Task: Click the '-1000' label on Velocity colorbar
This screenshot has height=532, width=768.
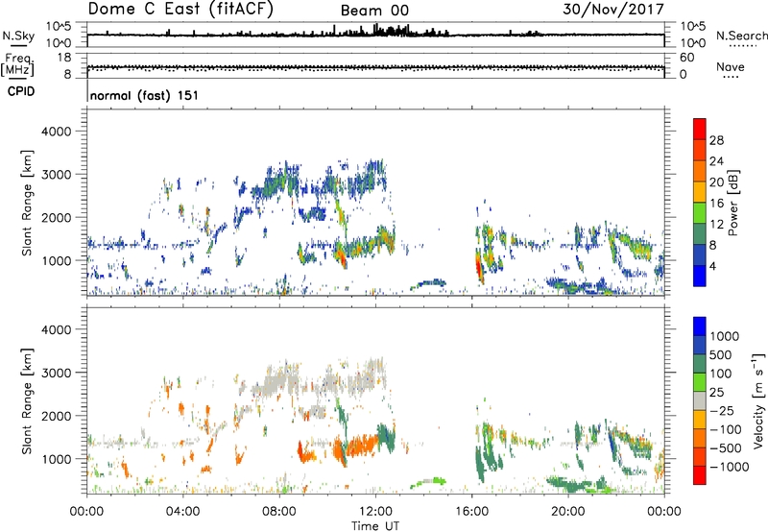Action: 730,467
